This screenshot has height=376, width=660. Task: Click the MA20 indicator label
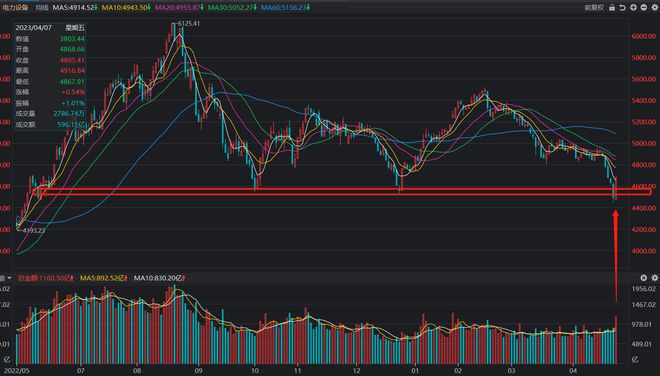point(179,8)
